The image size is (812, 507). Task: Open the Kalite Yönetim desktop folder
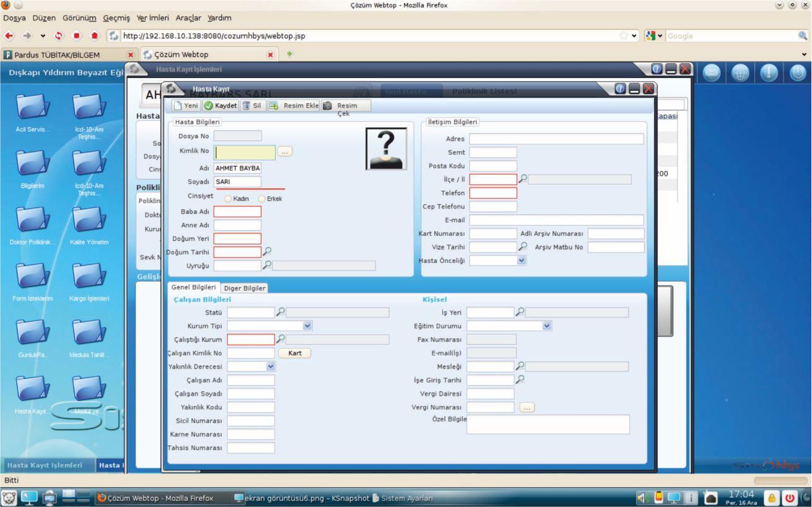point(90,226)
